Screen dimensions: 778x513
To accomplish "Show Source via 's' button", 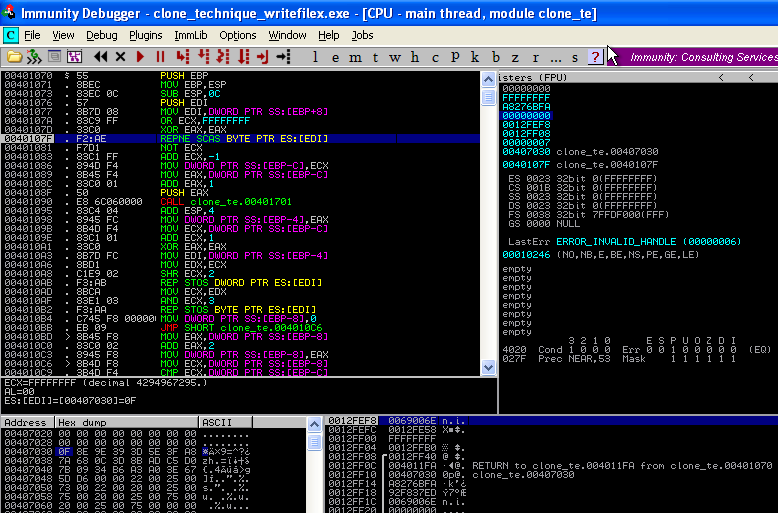I will (x=575, y=58).
